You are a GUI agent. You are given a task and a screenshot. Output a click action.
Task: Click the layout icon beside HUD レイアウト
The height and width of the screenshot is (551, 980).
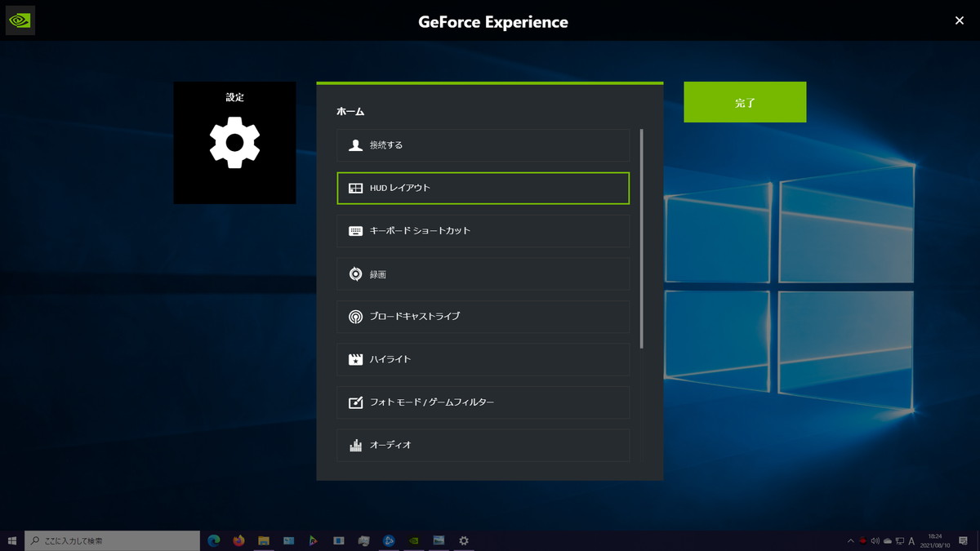355,188
